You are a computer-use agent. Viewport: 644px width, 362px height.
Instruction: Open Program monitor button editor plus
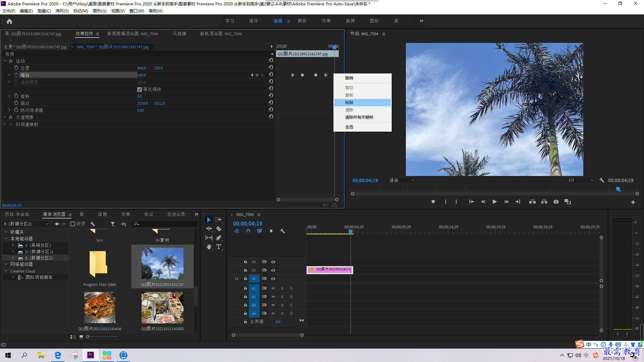tap(633, 202)
